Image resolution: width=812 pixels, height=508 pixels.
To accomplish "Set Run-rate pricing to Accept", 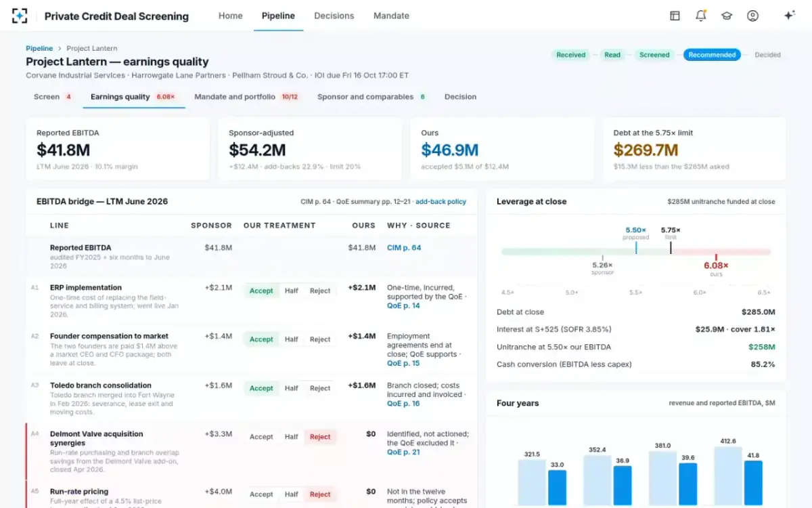I will point(261,494).
